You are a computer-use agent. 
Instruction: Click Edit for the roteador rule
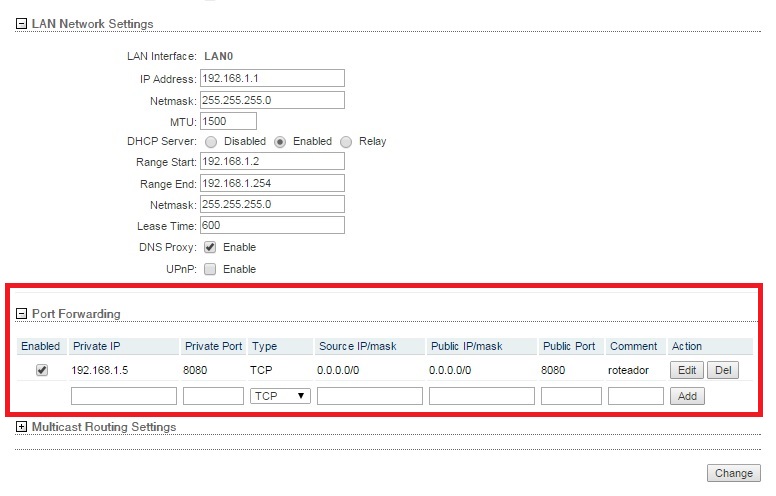[687, 370]
